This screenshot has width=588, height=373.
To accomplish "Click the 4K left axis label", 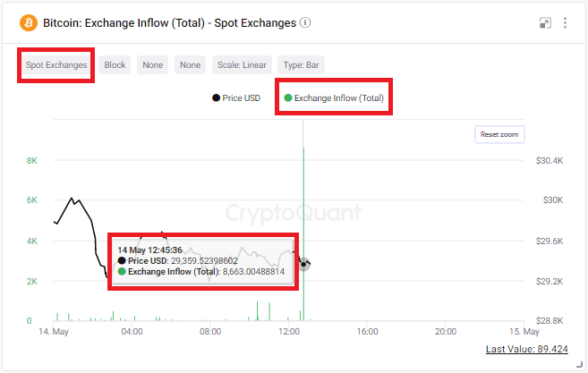I will point(32,241).
